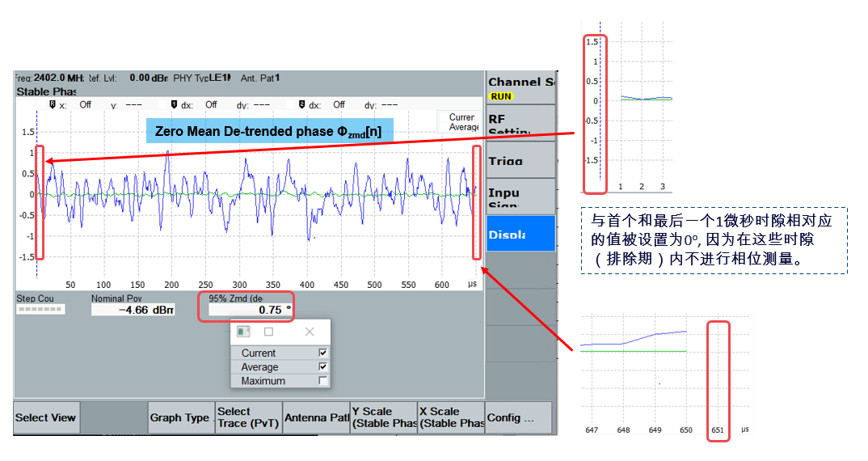Click the third marker dx icon
This screenshot has width=868, height=461.
click(301, 104)
